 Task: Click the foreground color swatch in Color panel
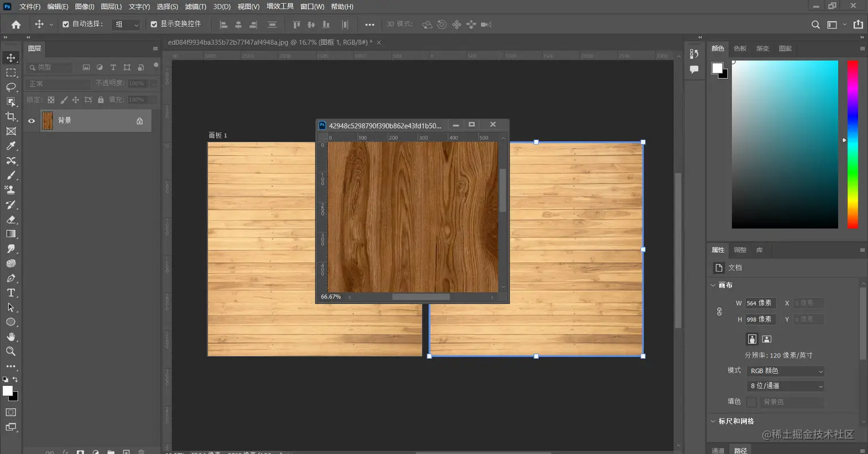click(x=717, y=68)
